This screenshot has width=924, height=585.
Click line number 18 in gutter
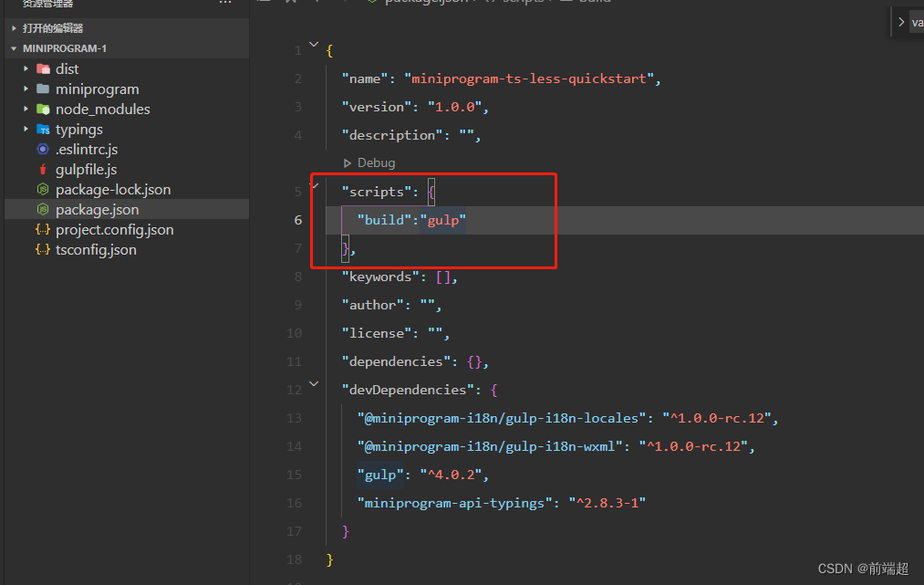click(x=294, y=559)
